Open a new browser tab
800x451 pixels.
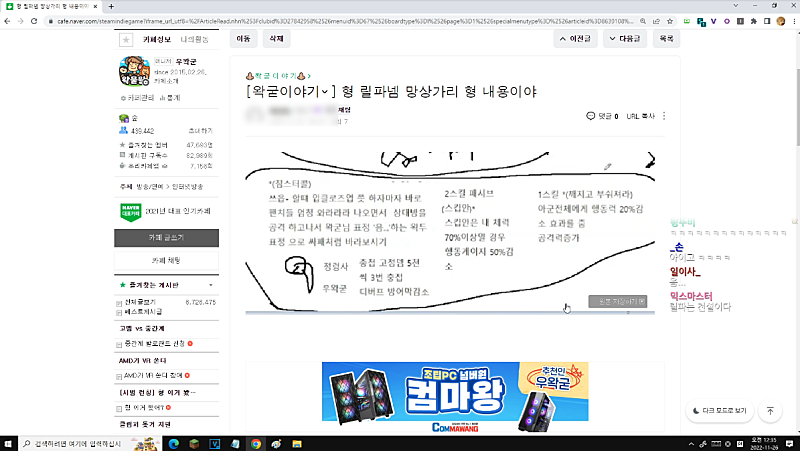pos(111,6)
